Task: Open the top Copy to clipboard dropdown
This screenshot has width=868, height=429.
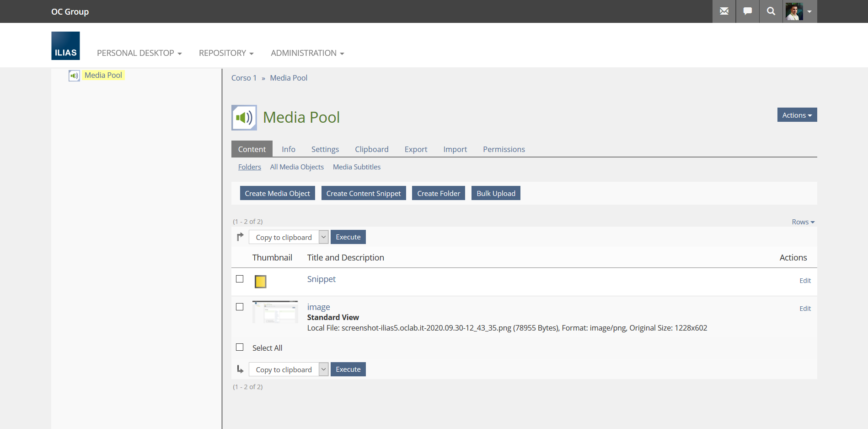Action: coord(289,237)
